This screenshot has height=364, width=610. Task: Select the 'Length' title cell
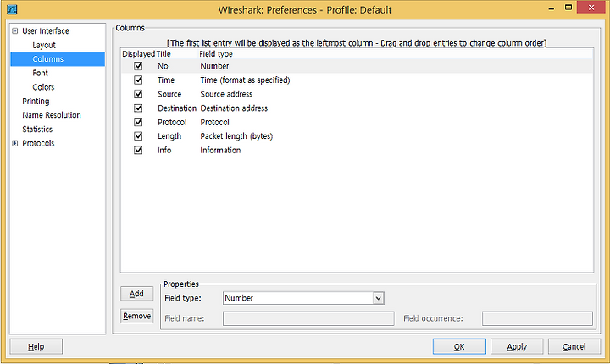(169, 136)
